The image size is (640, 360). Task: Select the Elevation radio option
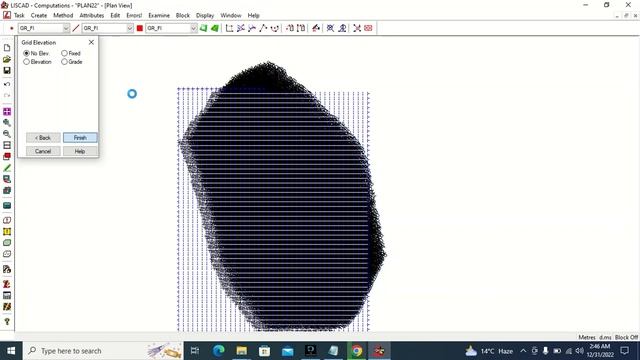click(x=26, y=62)
